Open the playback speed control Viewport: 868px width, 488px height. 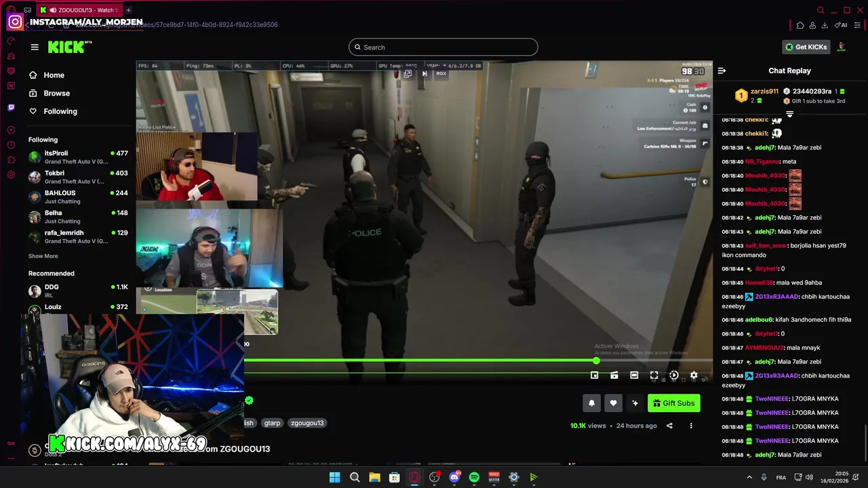pos(674,375)
